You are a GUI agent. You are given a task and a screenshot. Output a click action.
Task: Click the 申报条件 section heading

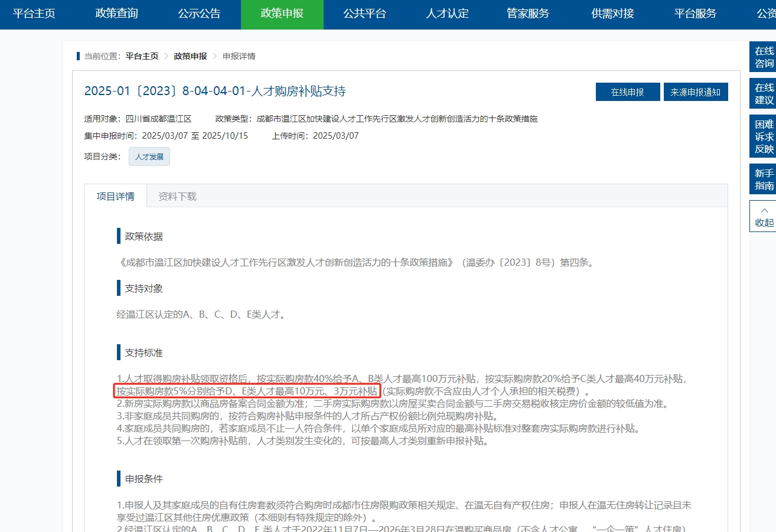tap(144, 478)
